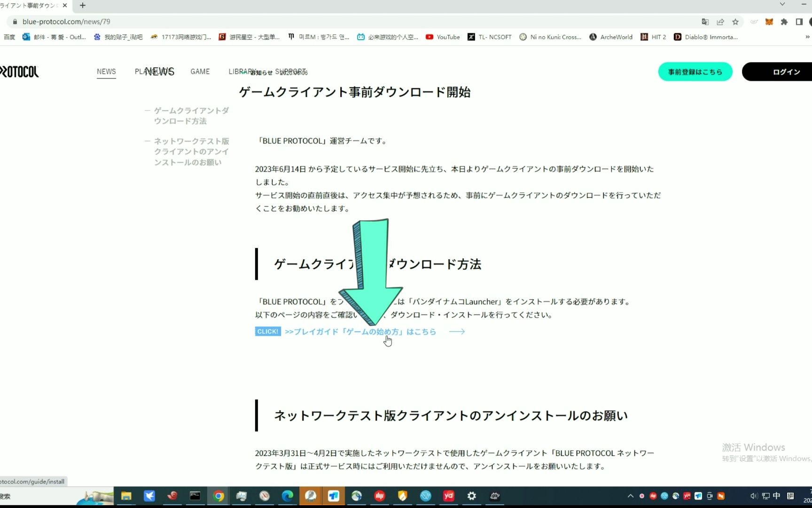This screenshot has width=812, height=508.
Task: Open the Settings gear on the taskbar
Action: pos(472,496)
